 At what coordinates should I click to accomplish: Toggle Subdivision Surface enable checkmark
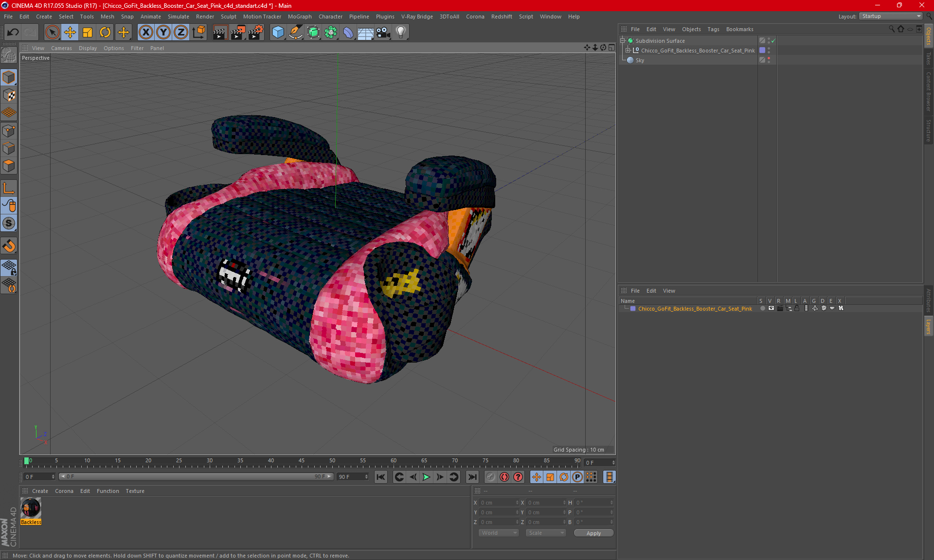[773, 41]
